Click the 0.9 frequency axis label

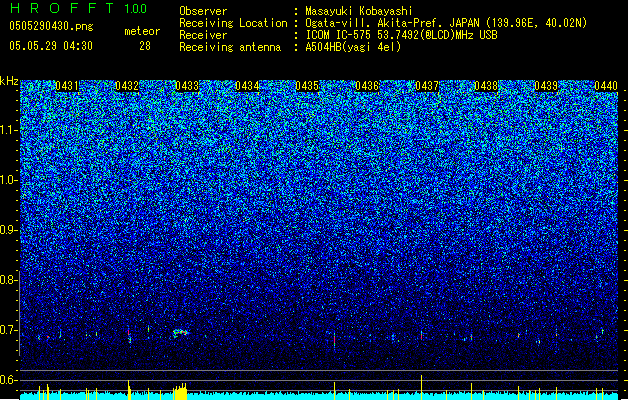point(8,230)
